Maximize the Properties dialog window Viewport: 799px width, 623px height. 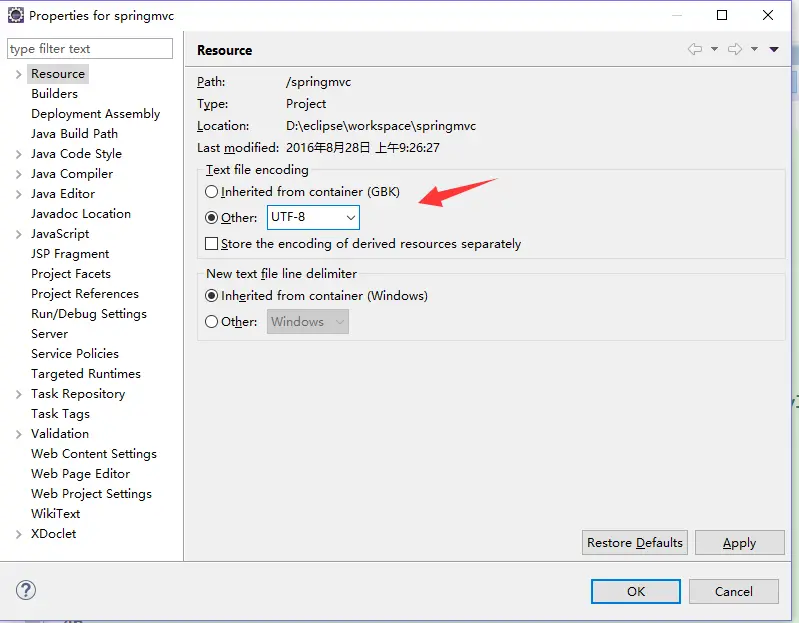point(722,15)
